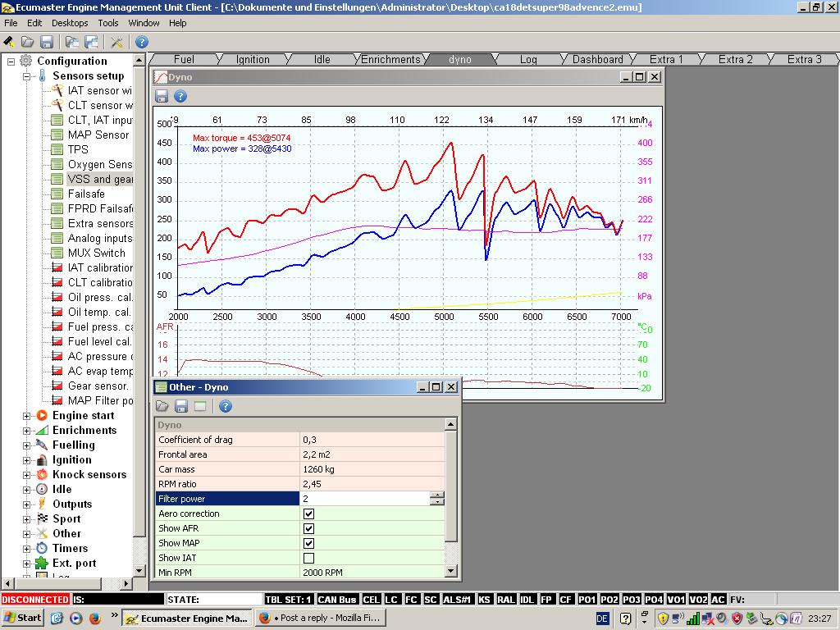840x630 pixels.
Task: Click the help icon in the main toolbar
Action: pyautogui.click(x=142, y=42)
